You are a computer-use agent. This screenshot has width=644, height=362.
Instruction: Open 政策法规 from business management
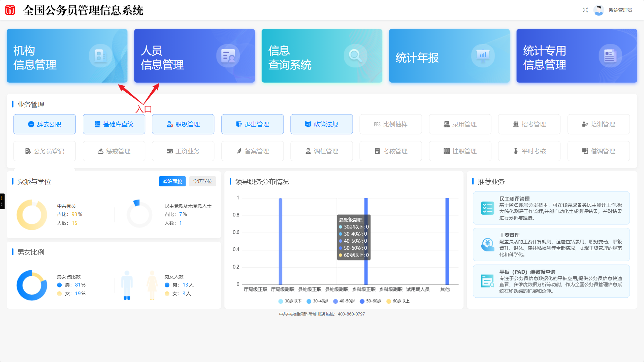321,124
